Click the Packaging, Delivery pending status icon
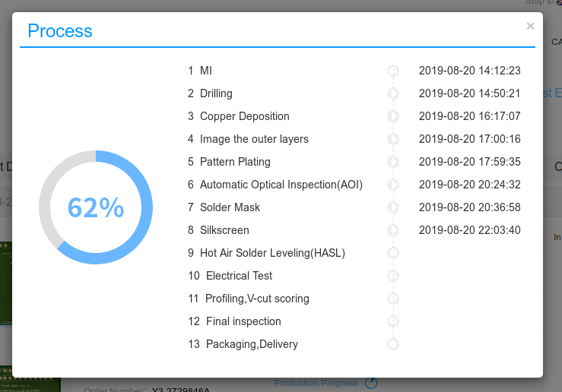 393,344
